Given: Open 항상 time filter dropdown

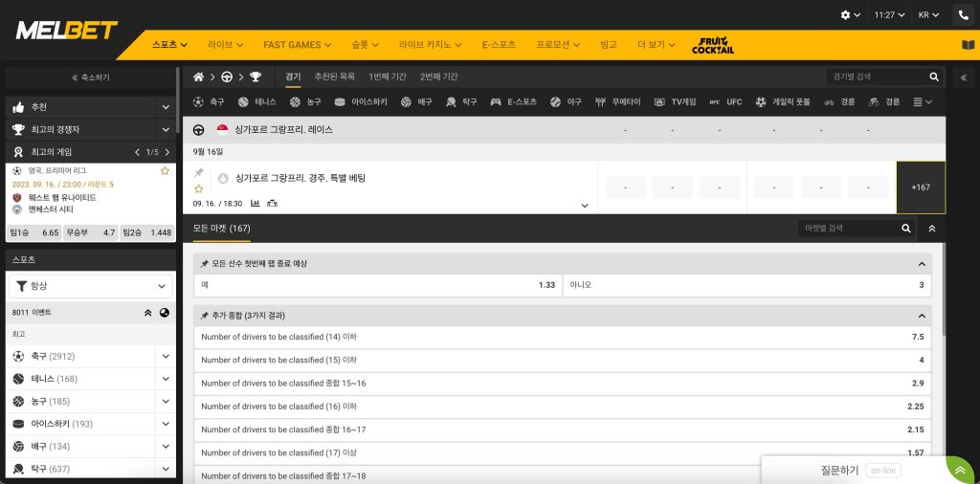Looking at the screenshot, I should [x=91, y=286].
